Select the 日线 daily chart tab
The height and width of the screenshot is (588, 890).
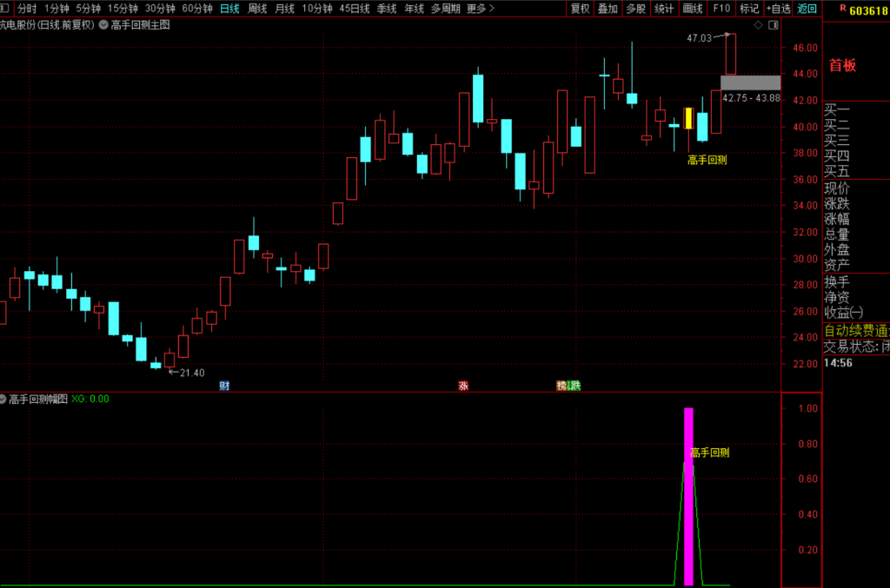pos(229,9)
